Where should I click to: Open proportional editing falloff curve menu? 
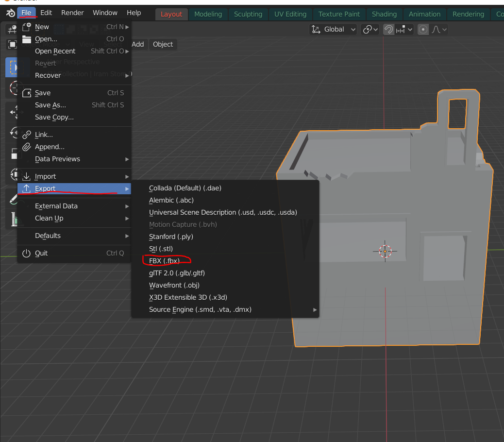pyautogui.click(x=439, y=30)
